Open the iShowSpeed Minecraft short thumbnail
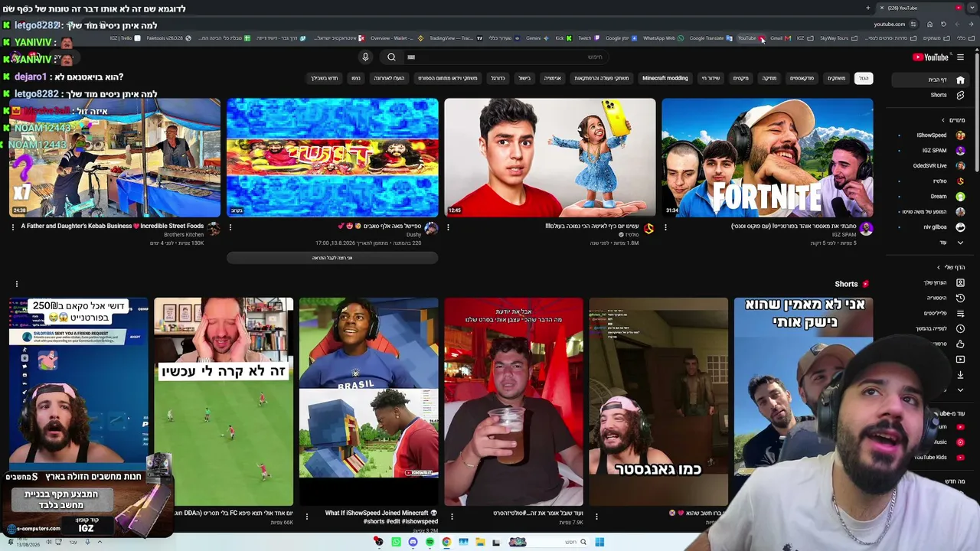The width and height of the screenshot is (980, 551). coord(368,402)
